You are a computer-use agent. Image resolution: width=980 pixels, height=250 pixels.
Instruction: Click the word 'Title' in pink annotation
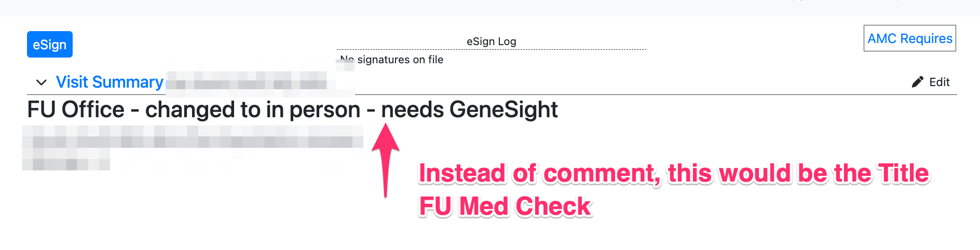pos(903,173)
